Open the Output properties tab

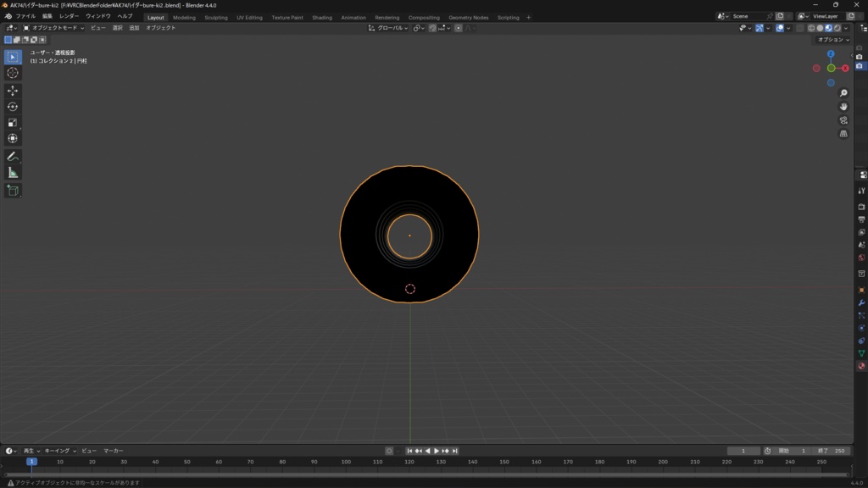861,219
